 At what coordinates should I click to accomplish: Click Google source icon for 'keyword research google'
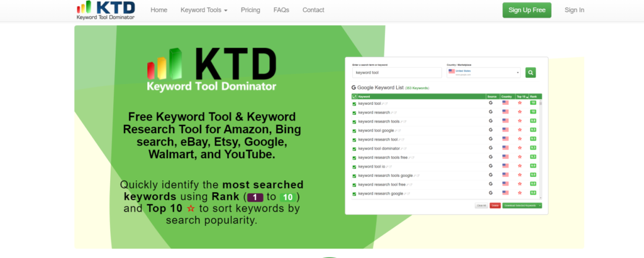(x=491, y=193)
